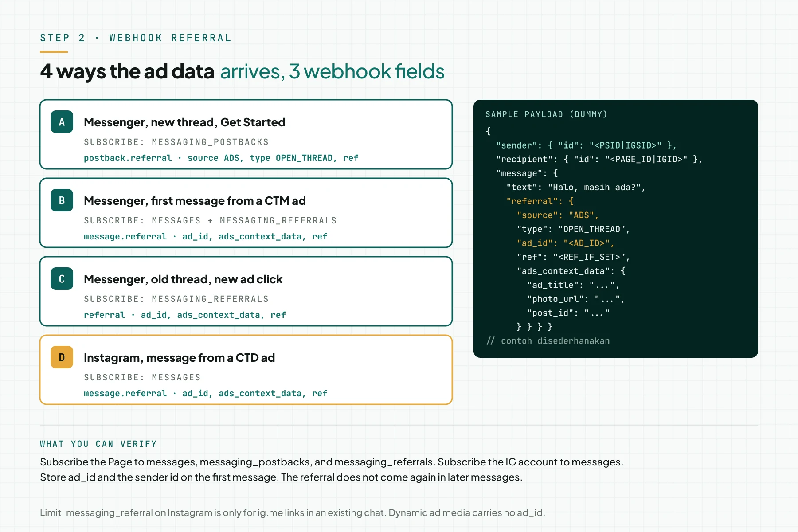Click the highlighted "ad_id": "<AD_ID>" line
The image size is (798, 532).
(565, 243)
